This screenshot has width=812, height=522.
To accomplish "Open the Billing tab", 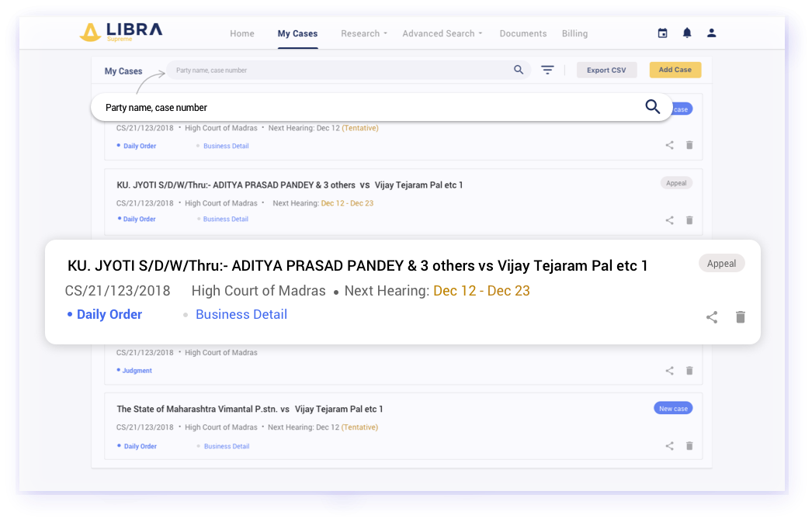I will 574,33.
